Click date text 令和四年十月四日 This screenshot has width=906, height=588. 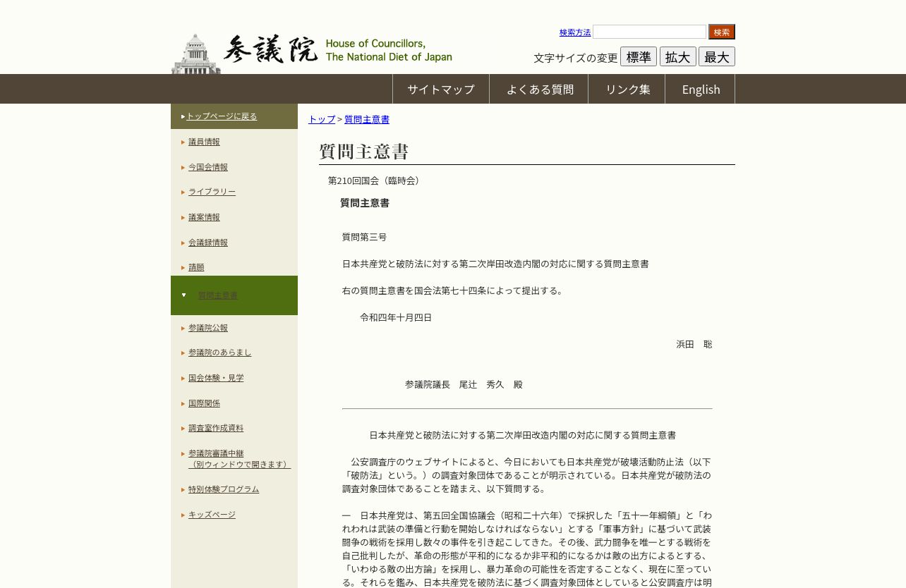click(396, 317)
